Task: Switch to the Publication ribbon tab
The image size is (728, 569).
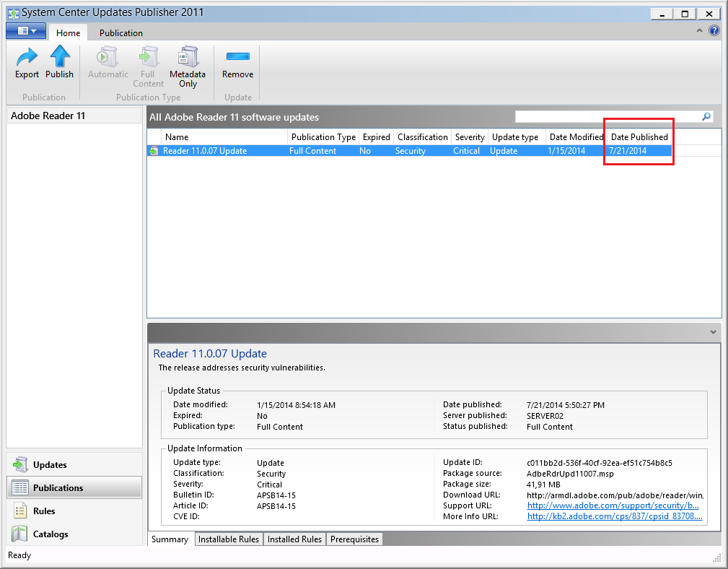Action: (120, 33)
